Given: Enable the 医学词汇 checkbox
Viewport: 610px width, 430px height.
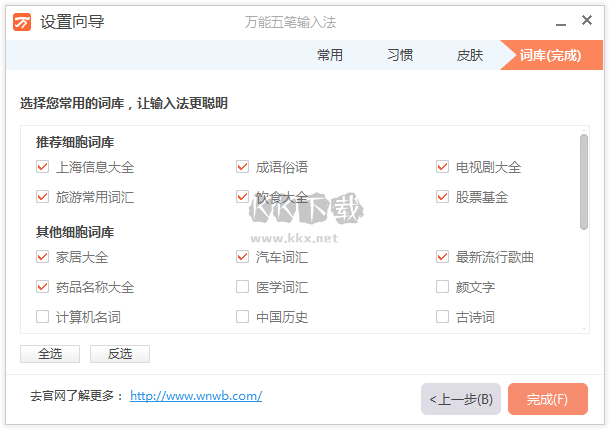Looking at the screenshot, I should tap(242, 287).
